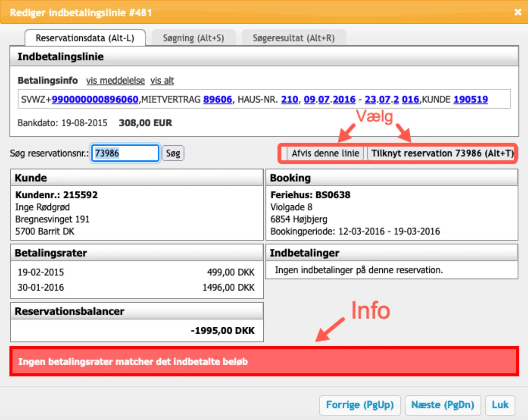528x420 pixels.
Task: Click the 89606 Mietvertrag number link
Action: click(x=218, y=100)
